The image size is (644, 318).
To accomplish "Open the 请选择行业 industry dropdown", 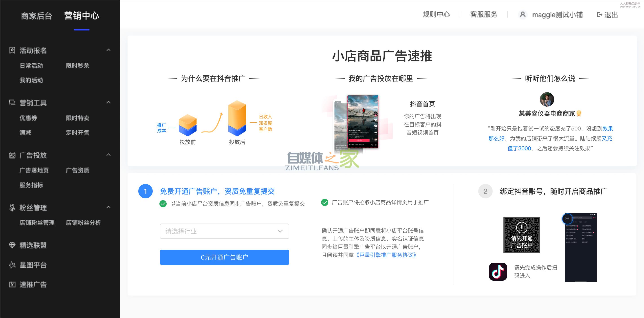I will [x=224, y=231].
